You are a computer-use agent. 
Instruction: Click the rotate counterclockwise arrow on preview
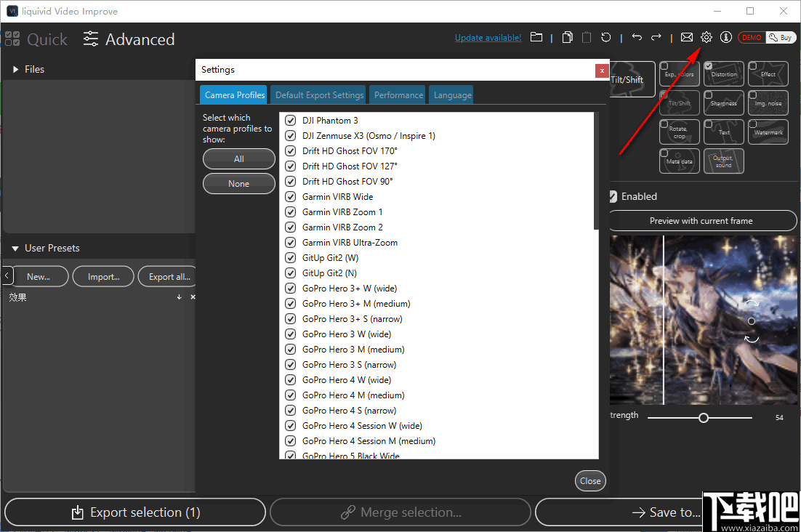pyautogui.click(x=751, y=339)
